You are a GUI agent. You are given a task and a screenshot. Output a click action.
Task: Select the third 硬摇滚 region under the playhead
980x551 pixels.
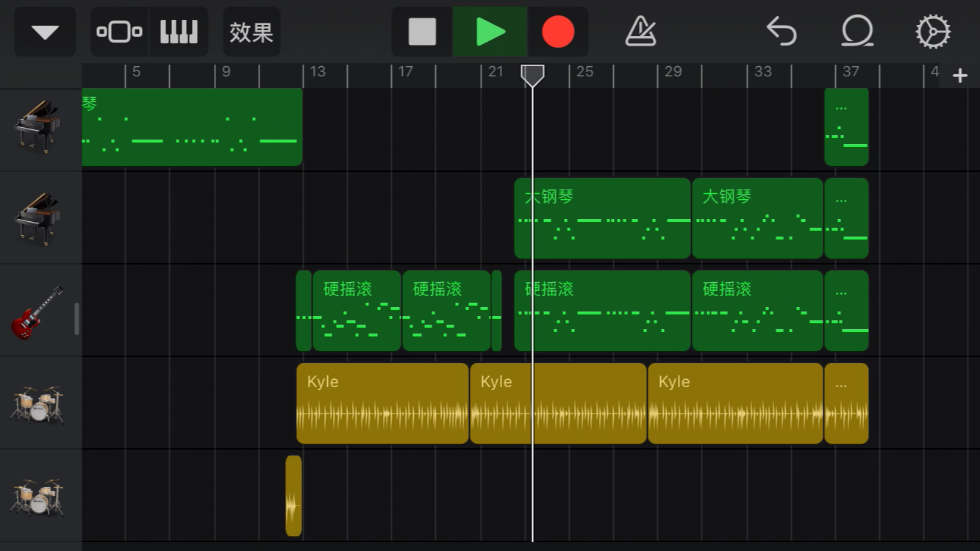click(x=602, y=311)
